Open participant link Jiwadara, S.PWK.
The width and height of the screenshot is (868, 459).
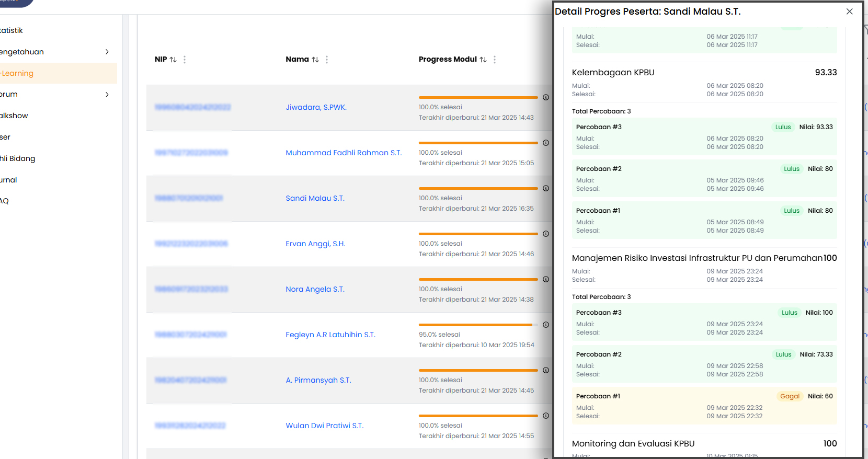pyautogui.click(x=316, y=107)
